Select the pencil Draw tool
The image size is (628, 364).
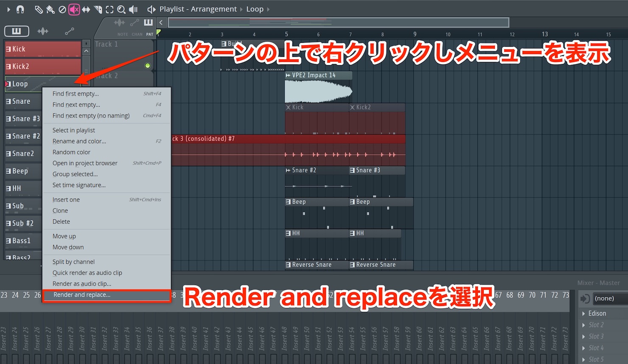click(x=39, y=9)
